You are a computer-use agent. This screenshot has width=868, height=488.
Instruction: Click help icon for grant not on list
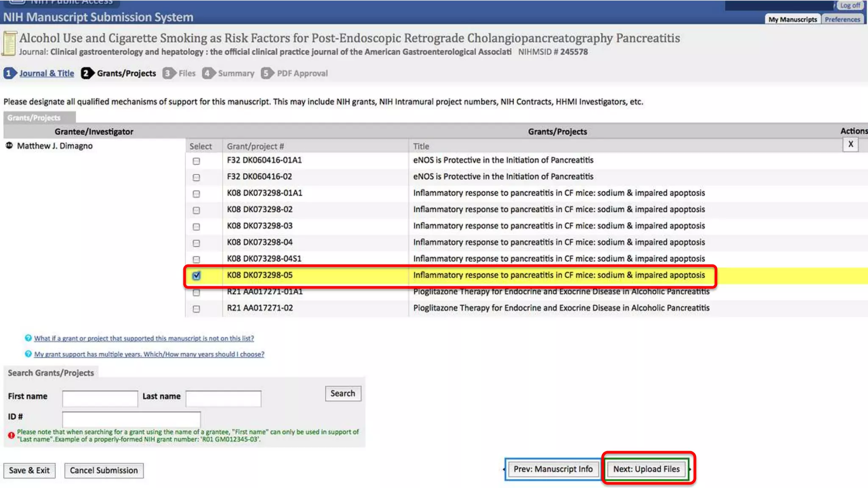coord(28,338)
